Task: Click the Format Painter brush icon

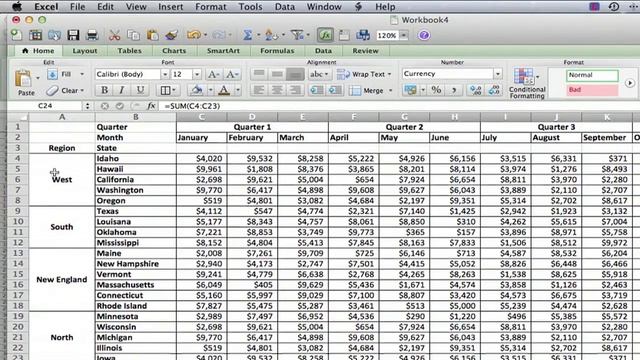Action: click(172, 35)
